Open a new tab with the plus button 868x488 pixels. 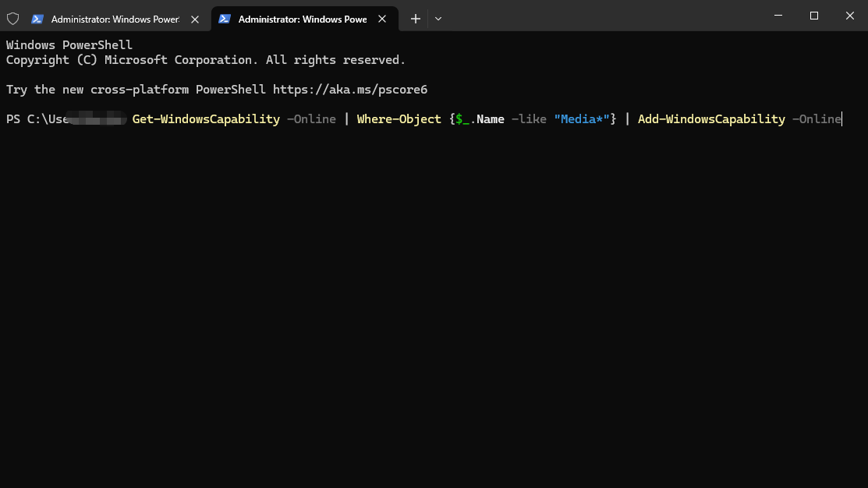click(x=415, y=19)
